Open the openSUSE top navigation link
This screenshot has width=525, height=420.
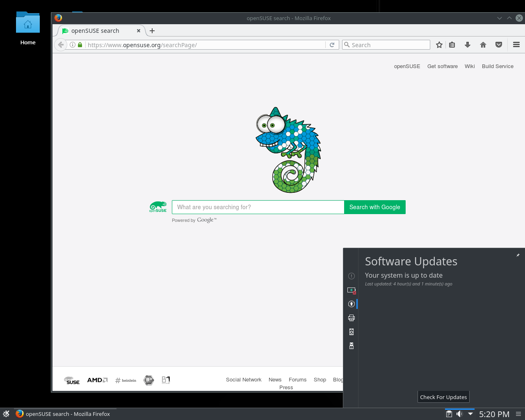[407, 66]
